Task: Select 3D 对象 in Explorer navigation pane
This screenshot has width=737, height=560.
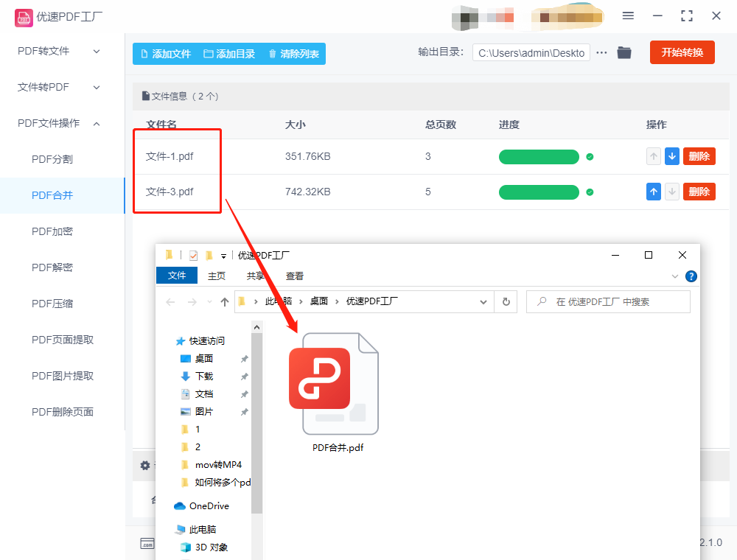Action: coord(204,547)
